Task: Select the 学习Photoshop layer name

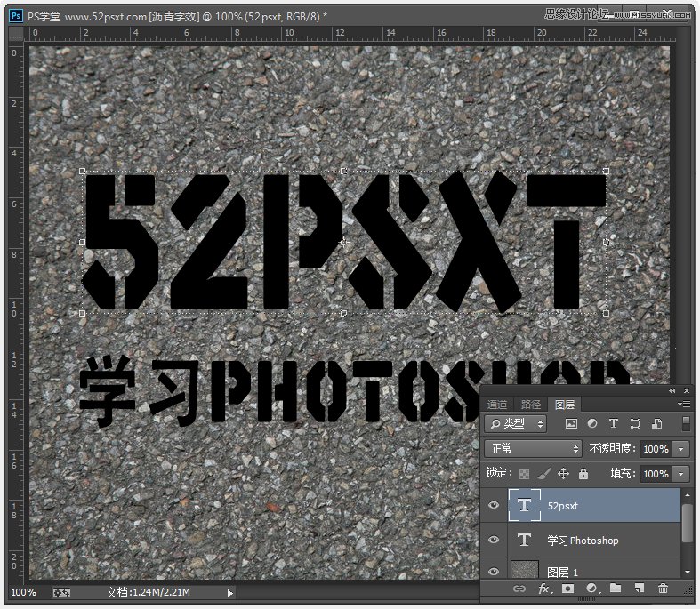Action: 583,541
